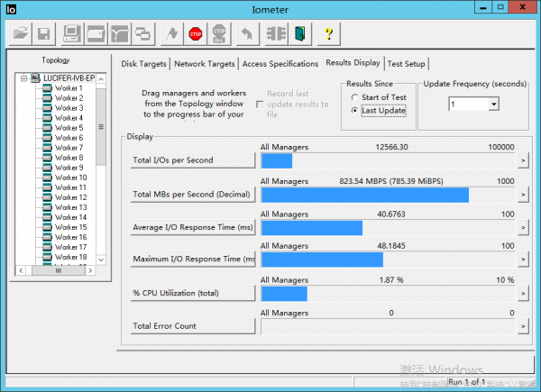Screen dimensions: 541x392
Task: Reset workers with the undo arrow icon
Action: coord(247,33)
